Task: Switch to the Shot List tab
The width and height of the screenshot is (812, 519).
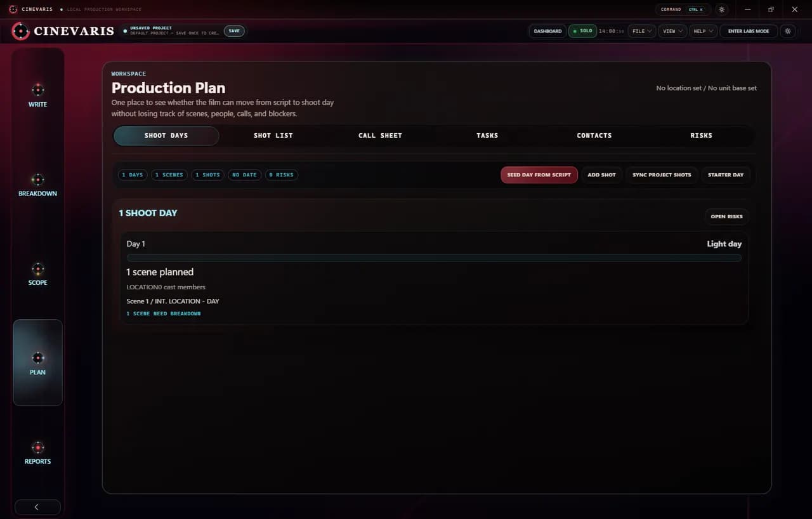Action: tap(273, 136)
